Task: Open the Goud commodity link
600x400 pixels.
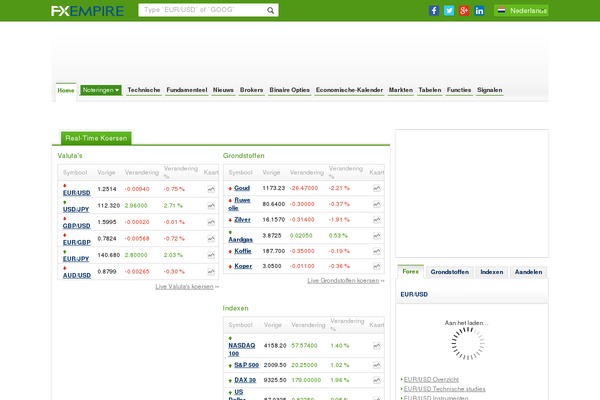Action: [242, 188]
